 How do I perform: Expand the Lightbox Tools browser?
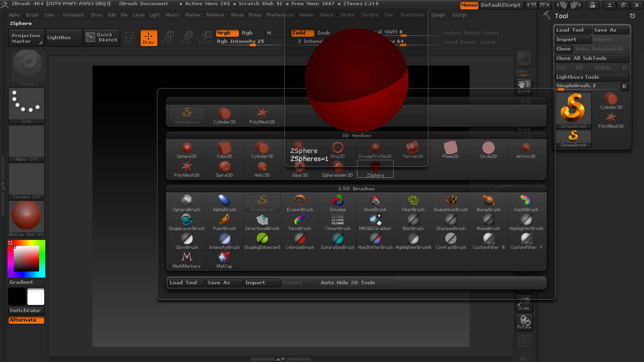[x=592, y=77]
